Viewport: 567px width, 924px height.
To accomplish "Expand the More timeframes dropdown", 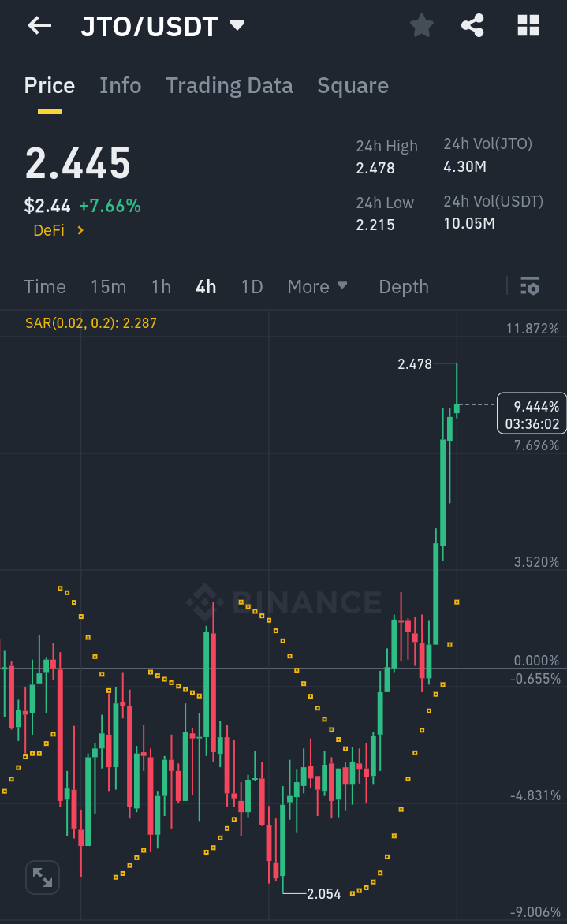I will pos(318,286).
